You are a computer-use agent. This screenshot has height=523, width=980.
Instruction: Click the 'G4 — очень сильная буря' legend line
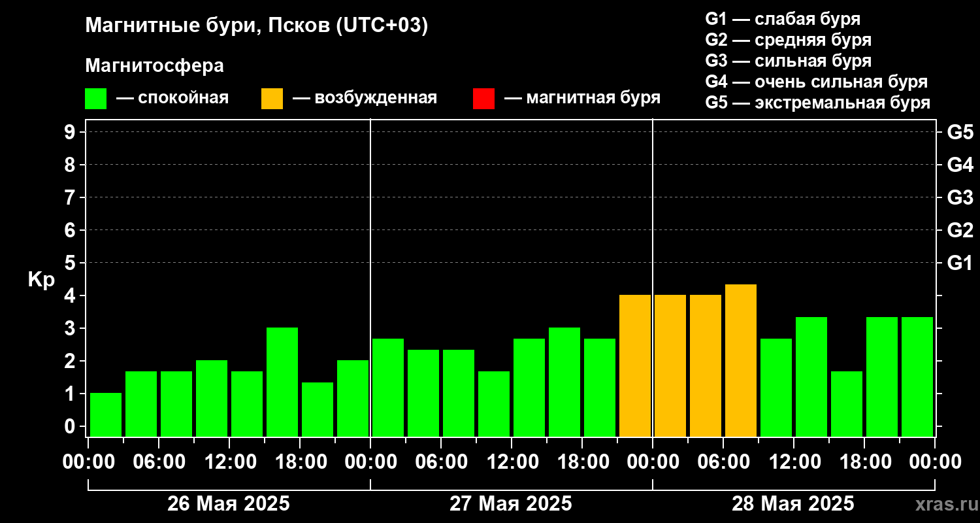point(817,82)
